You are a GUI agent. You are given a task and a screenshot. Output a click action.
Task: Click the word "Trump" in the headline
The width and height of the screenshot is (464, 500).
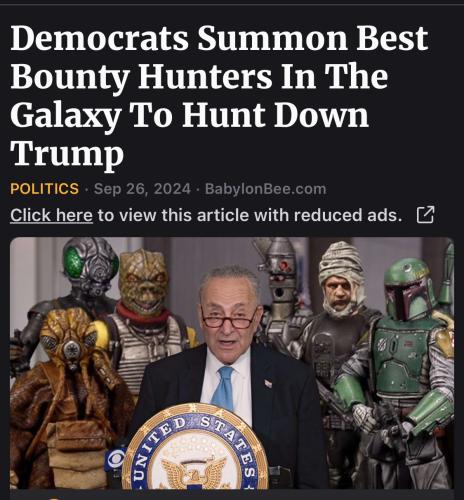[x=67, y=154]
